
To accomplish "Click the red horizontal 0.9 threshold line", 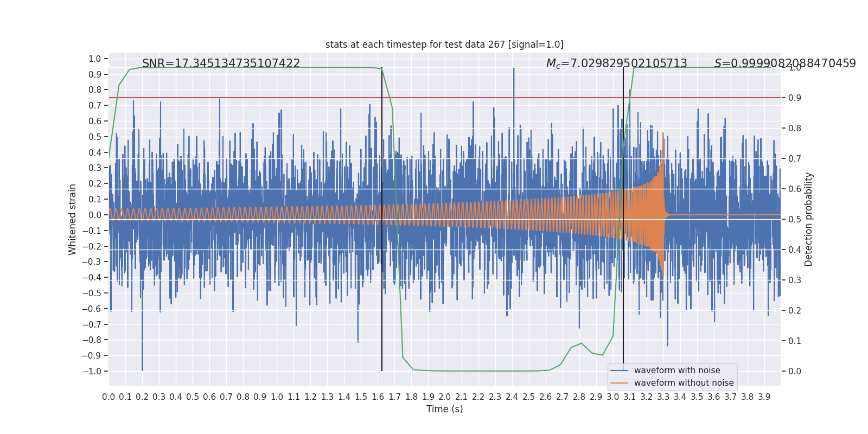I will click(444, 98).
